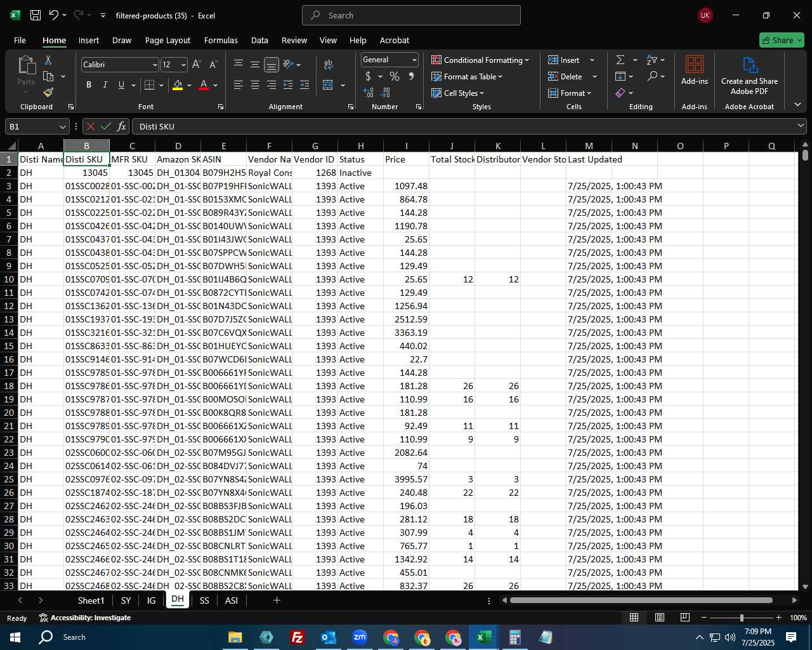
Task: Open the Borders dropdown arrow
Action: [161, 85]
